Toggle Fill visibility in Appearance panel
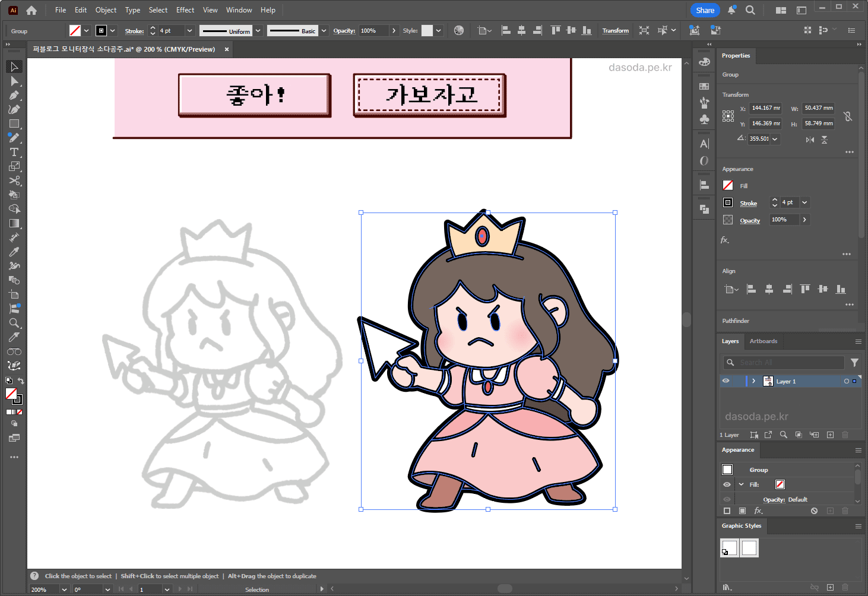The image size is (868, 596). tap(727, 484)
